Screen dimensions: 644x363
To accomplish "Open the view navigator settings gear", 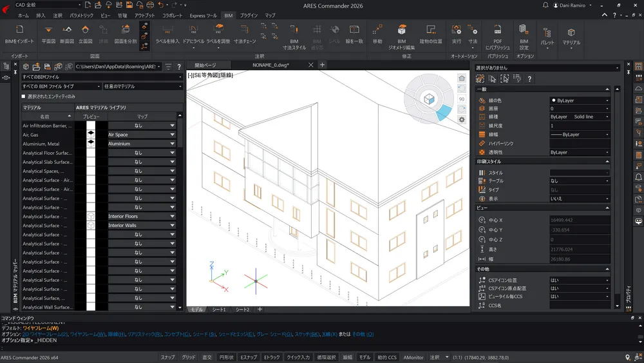I will coord(462,120).
